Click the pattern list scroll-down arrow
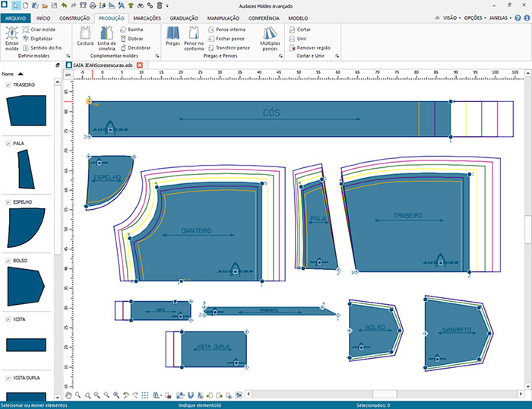Viewport: 532px width, 409px height. (x=57, y=397)
